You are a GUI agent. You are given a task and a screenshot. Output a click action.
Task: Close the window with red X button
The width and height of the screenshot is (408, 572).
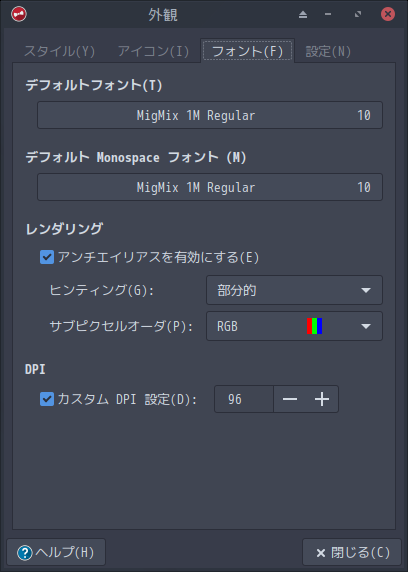point(388,14)
